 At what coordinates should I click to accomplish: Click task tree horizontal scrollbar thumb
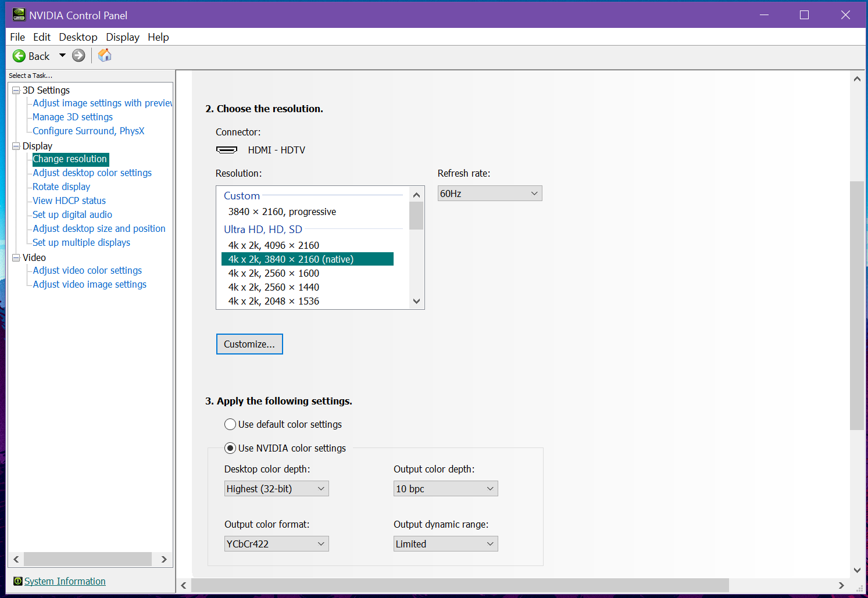click(88, 559)
